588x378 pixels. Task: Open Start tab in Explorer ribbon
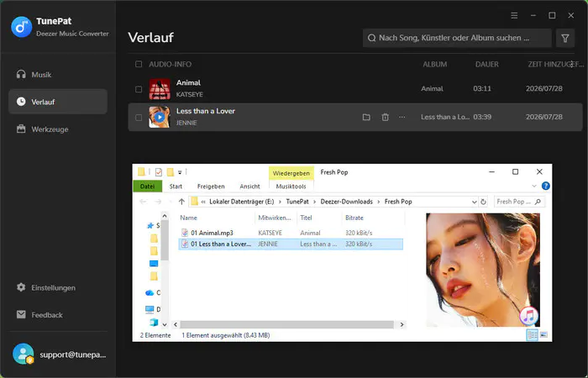click(x=176, y=186)
